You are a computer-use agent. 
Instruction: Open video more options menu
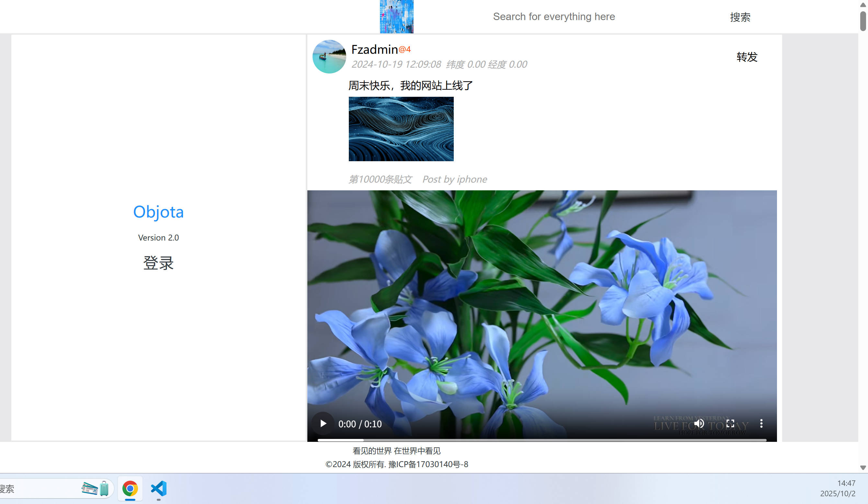click(x=761, y=423)
